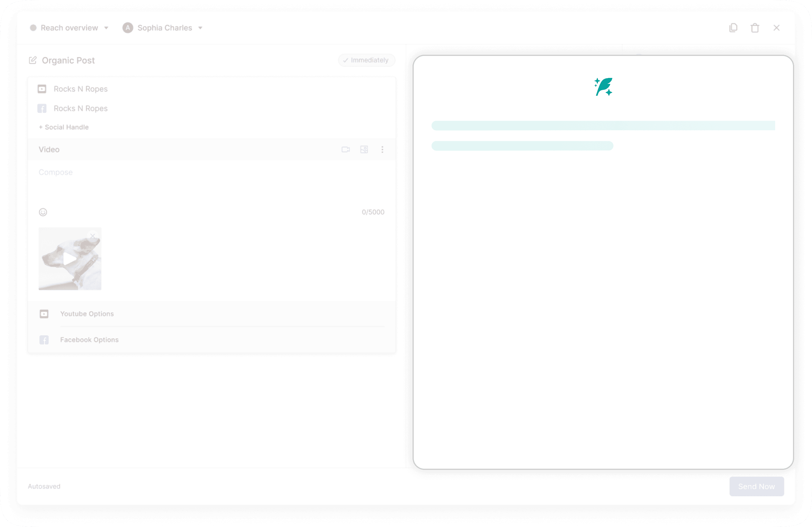Expand the Reach overview dropdown
Viewport: 812px width, 527px height.
(x=69, y=28)
